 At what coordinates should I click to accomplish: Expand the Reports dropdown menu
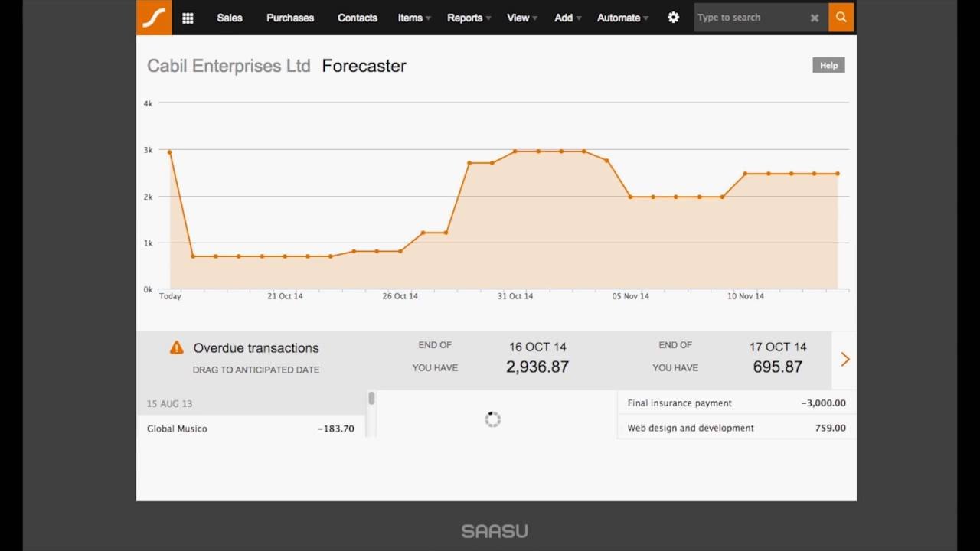click(469, 18)
